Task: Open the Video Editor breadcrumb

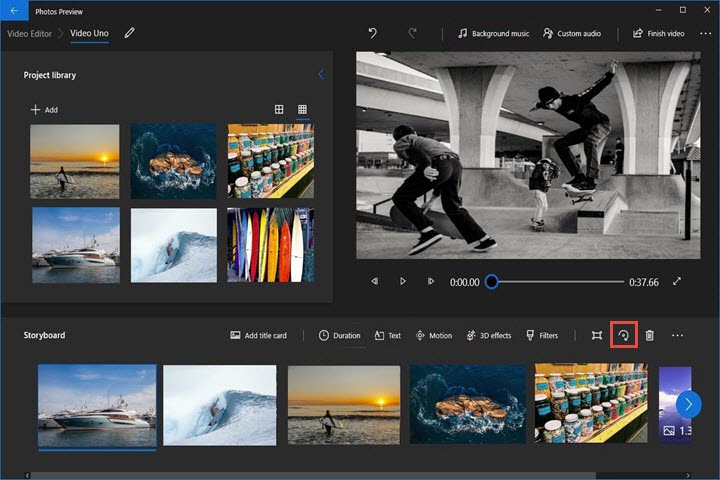Action: point(31,33)
